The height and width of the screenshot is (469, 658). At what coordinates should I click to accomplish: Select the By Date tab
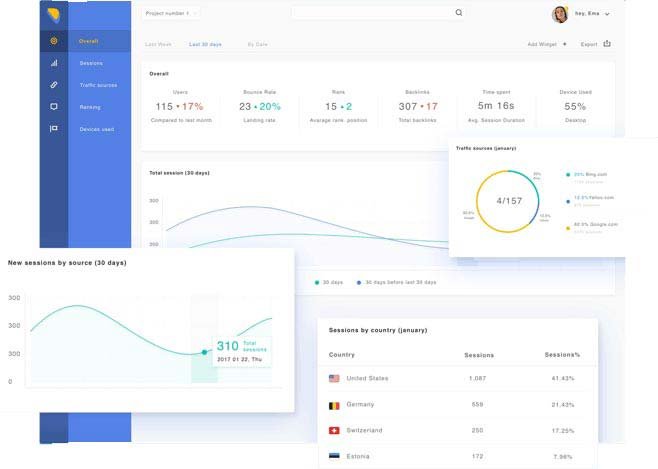coord(258,45)
